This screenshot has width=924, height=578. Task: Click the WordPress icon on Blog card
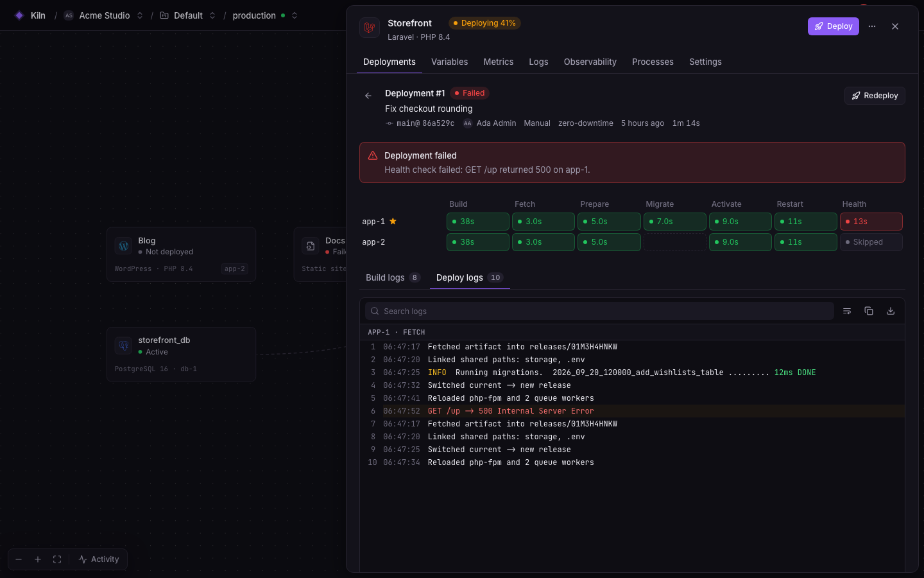click(123, 246)
